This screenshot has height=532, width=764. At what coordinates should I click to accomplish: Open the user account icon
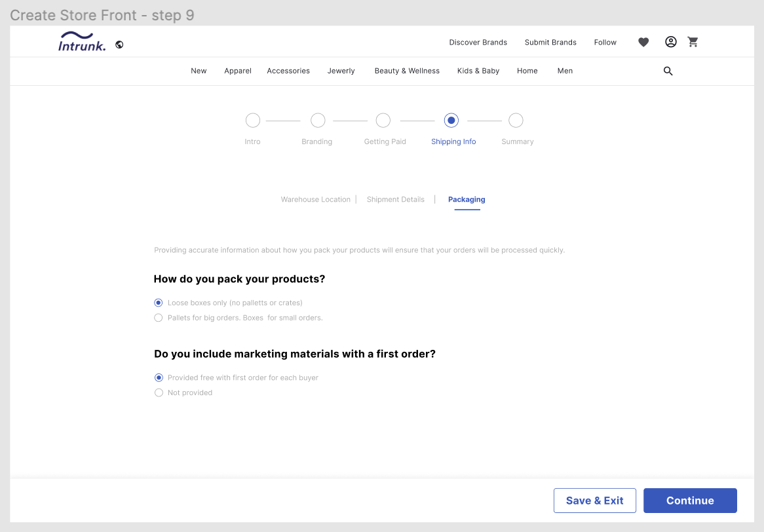click(670, 42)
